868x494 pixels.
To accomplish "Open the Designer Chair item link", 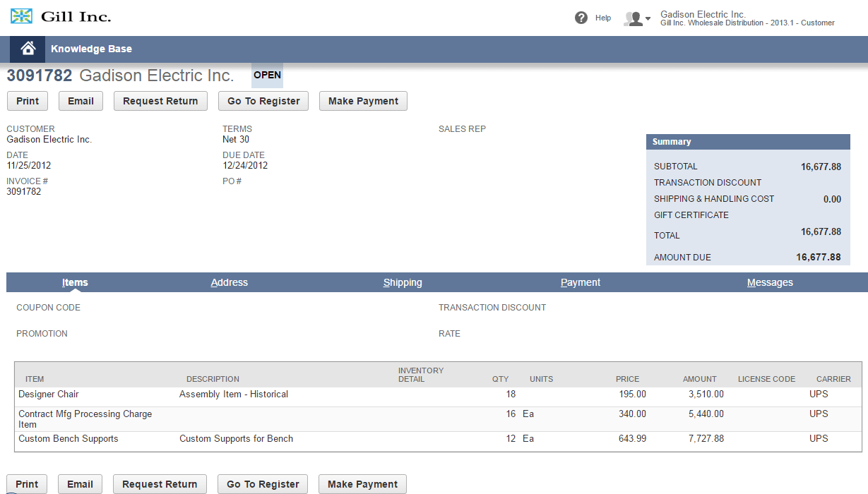I will coord(48,394).
